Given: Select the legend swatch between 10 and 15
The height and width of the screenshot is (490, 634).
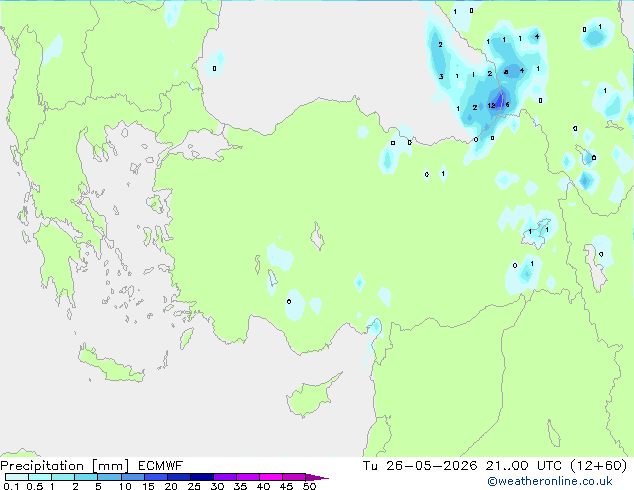Looking at the screenshot, I should click(x=133, y=477).
